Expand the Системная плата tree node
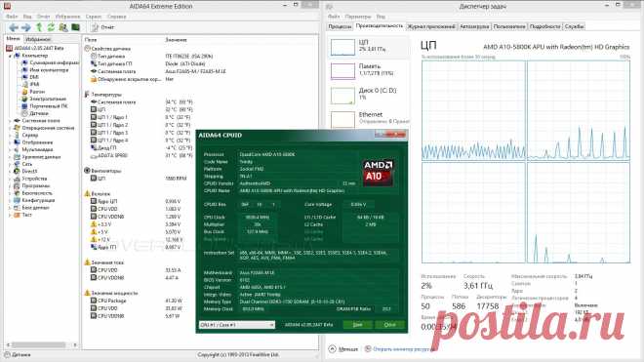644x362 pixels. [11, 121]
